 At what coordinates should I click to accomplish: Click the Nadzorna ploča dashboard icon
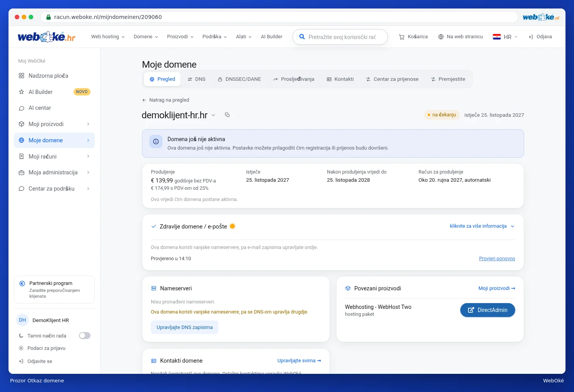[22, 76]
